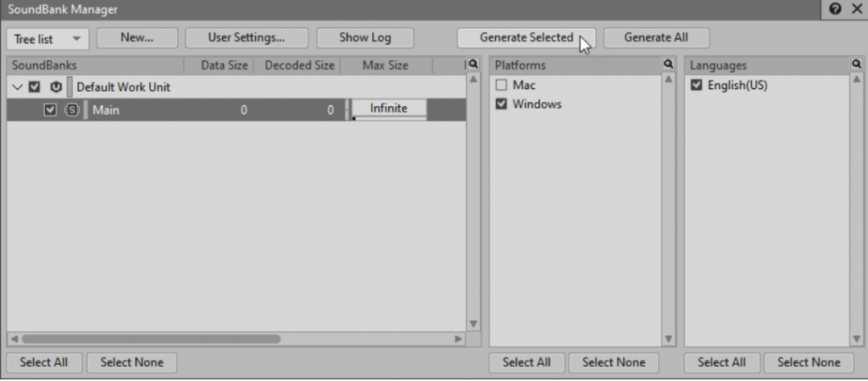Enable the Mac platform checkbox

click(501, 86)
